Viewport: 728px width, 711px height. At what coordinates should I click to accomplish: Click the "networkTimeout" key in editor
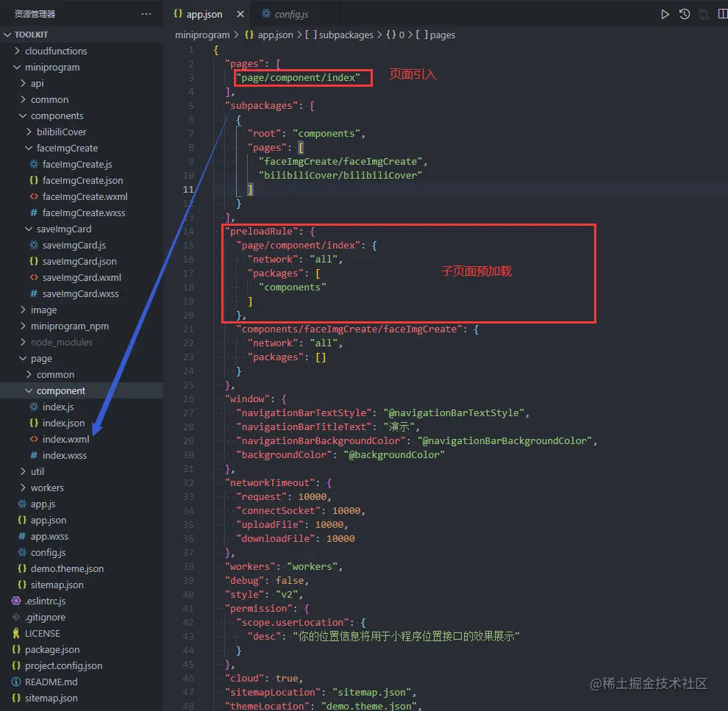(x=270, y=483)
